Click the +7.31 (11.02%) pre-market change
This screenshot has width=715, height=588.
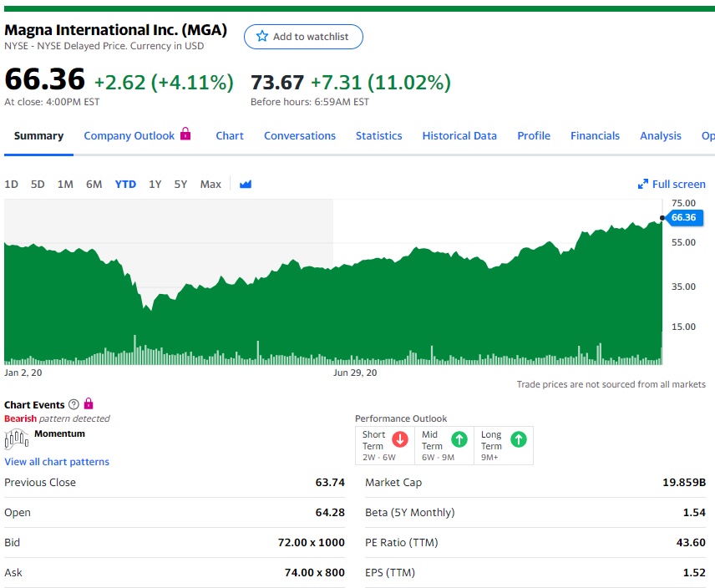click(381, 83)
